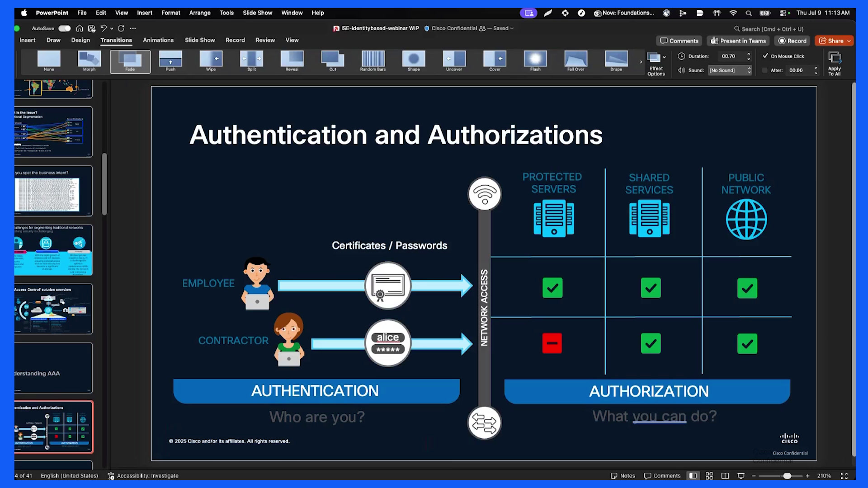The image size is (868, 488).
Task: Open the Design tab
Action: 80,40
